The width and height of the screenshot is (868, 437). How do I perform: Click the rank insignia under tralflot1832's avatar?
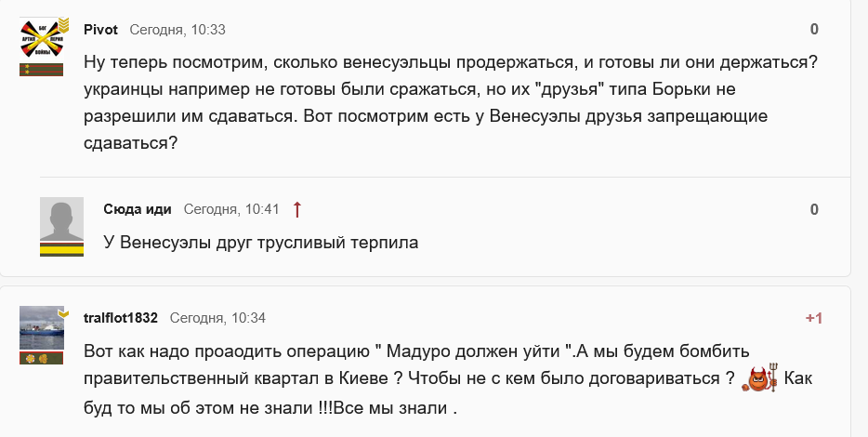coord(42,359)
